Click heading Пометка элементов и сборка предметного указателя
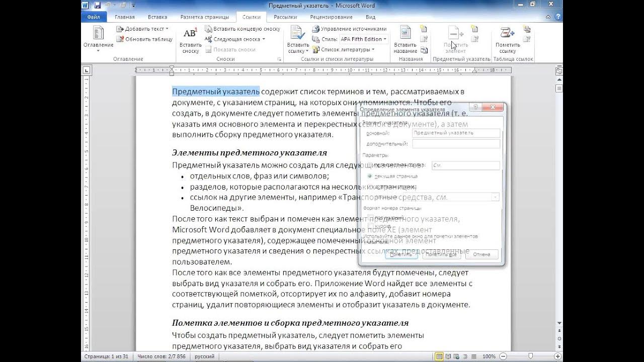 (290, 323)
